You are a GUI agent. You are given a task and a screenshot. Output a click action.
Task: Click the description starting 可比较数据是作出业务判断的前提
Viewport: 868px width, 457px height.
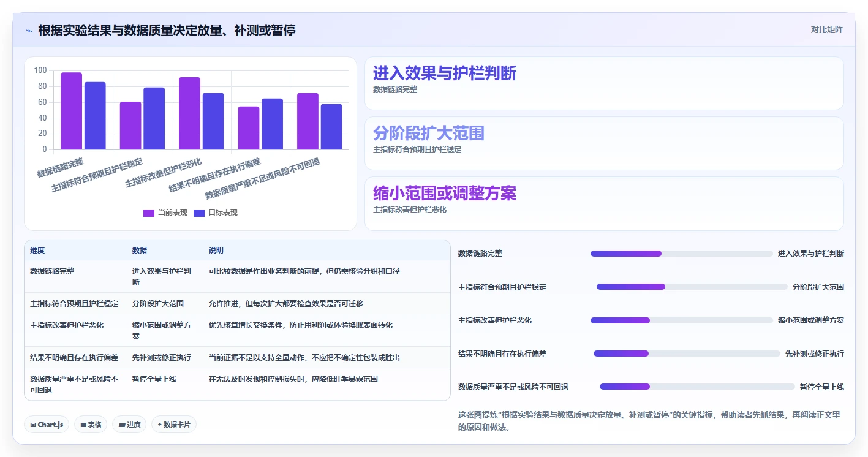tap(304, 271)
